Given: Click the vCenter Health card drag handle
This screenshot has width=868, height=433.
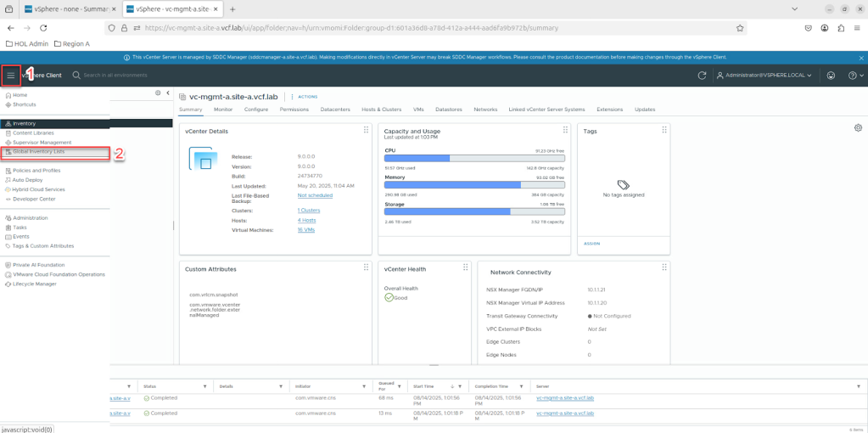Looking at the screenshot, I should [x=465, y=267].
